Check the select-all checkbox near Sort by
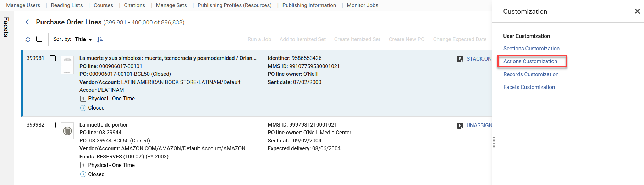The height and width of the screenshot is (185, 644). click(x=39, y=39)
